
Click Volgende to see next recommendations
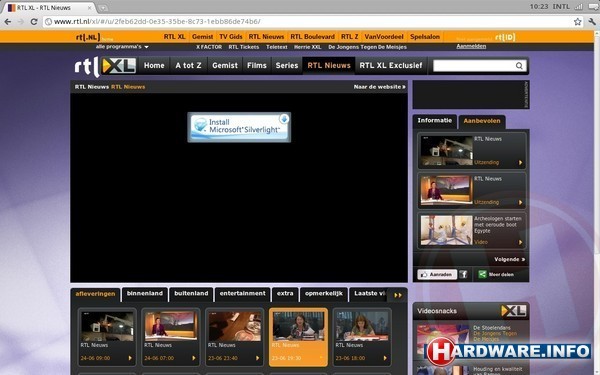point(509,259)
